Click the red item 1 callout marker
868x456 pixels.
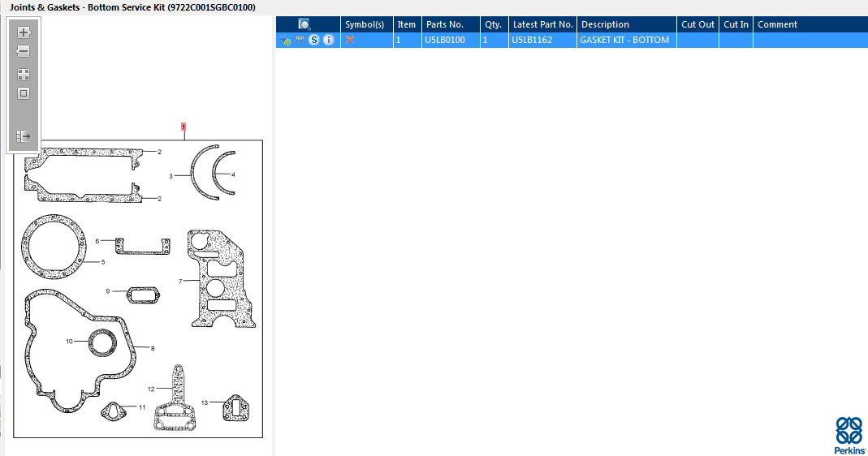coord(184,127)
